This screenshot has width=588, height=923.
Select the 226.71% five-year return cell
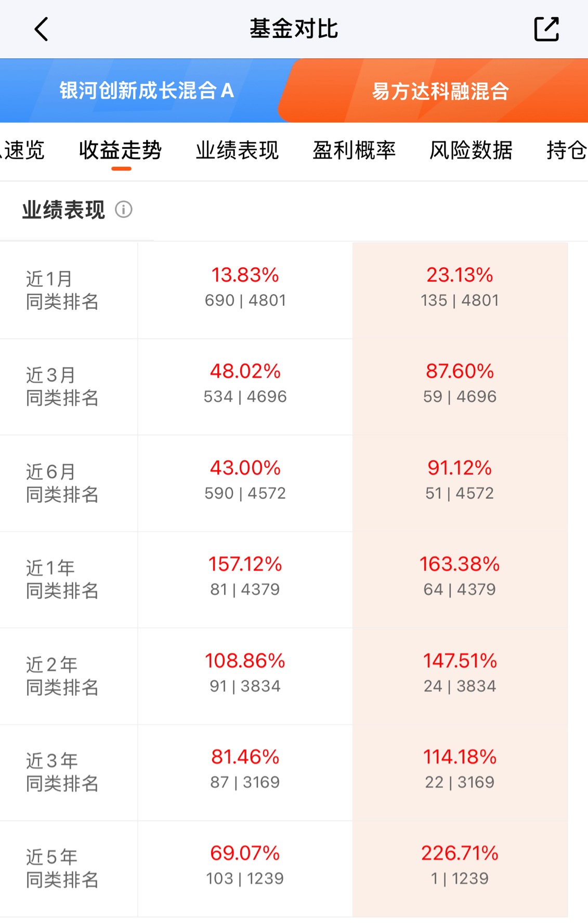click(460, 869)
